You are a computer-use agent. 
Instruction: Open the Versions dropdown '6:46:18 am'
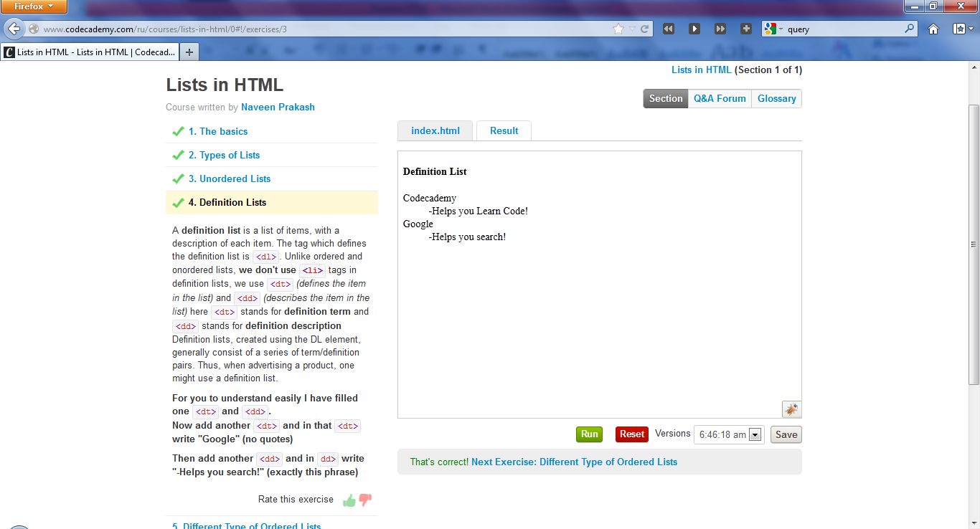729,434
